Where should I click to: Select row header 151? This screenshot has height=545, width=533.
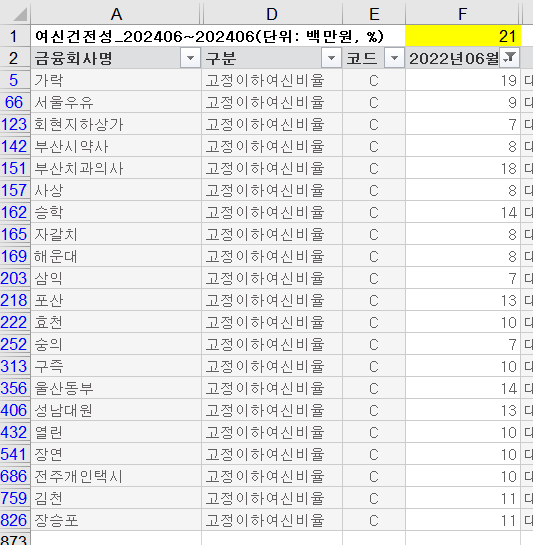click(x=15, y=168)
